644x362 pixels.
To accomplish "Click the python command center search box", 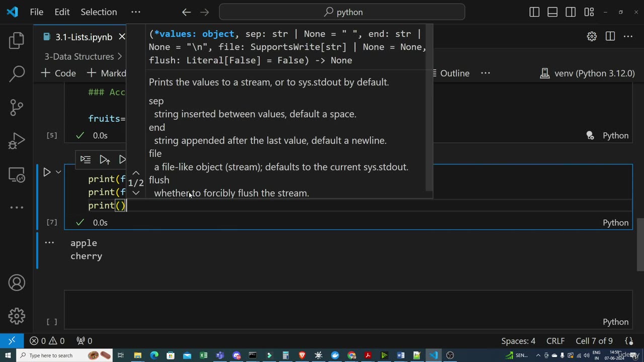I will click(342, 12).
